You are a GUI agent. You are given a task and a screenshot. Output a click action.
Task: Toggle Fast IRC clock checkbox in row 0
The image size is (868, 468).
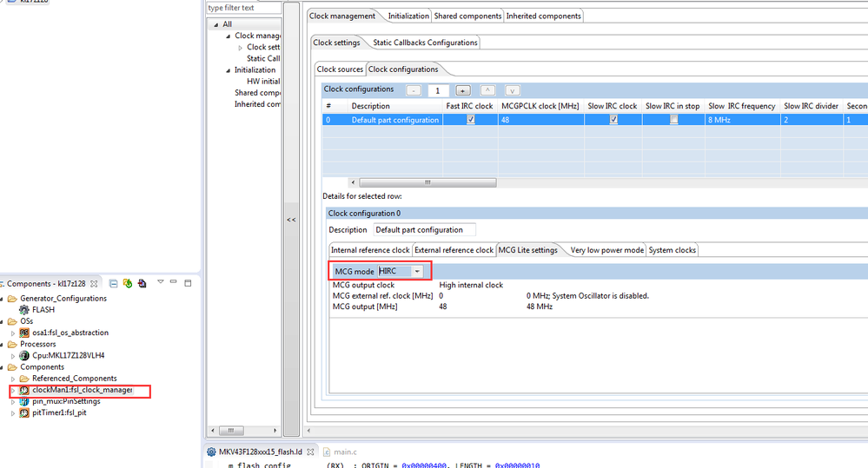click(x=471, y=120)
